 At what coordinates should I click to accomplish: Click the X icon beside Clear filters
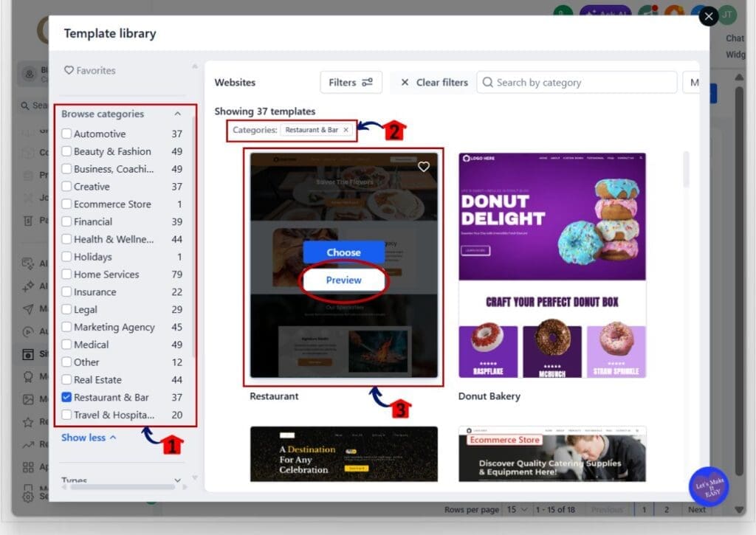(x=405, y=83)
